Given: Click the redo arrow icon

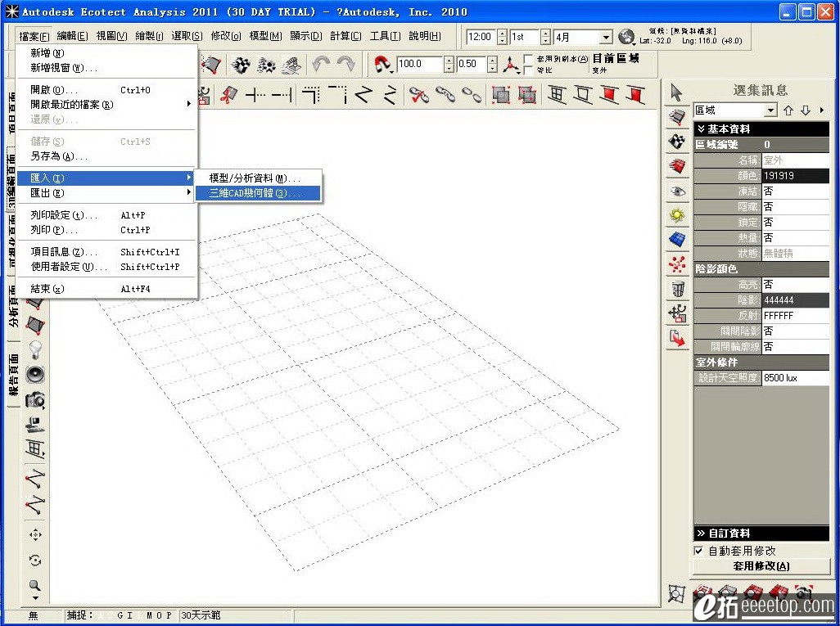Looking at the screenshot, I should [x=346, y=65].
